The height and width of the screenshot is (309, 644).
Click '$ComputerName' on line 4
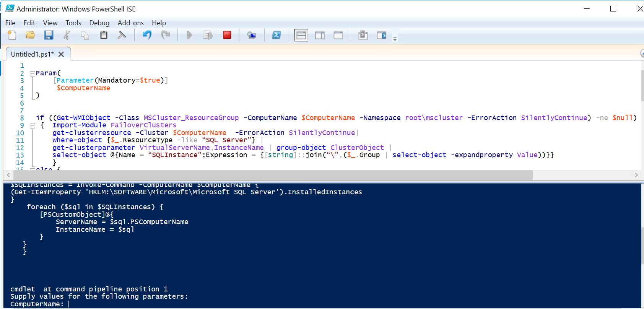pos(83,88)
